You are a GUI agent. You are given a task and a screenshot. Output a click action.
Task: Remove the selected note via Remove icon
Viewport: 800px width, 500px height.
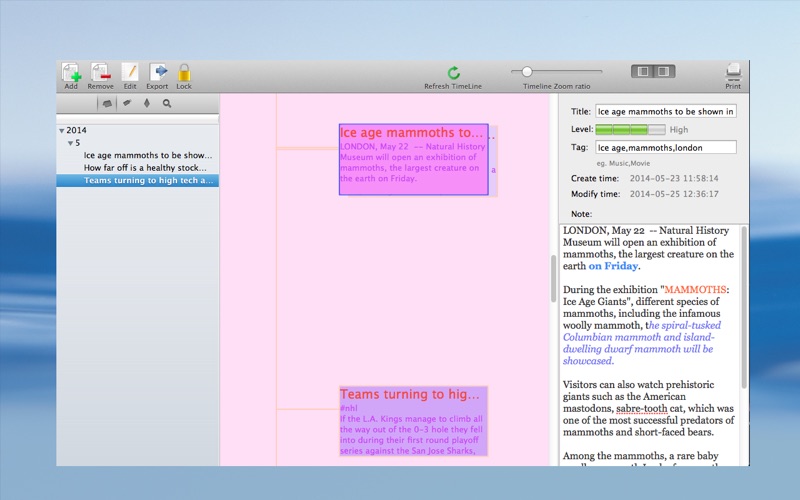pyautogui.click(x=101, y=73)
